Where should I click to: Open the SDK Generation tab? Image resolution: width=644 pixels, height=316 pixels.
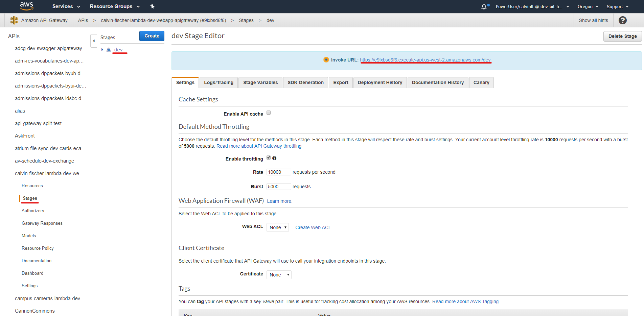coord(306,82)
